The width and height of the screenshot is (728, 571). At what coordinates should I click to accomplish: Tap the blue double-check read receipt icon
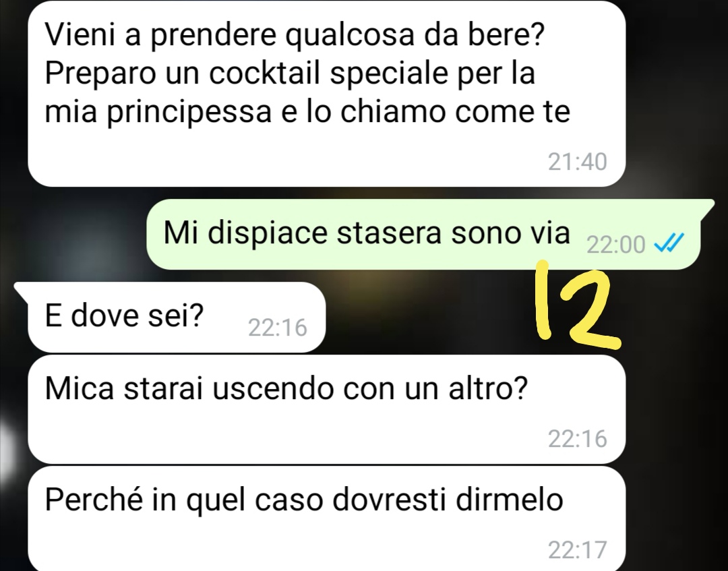(669, 242)
